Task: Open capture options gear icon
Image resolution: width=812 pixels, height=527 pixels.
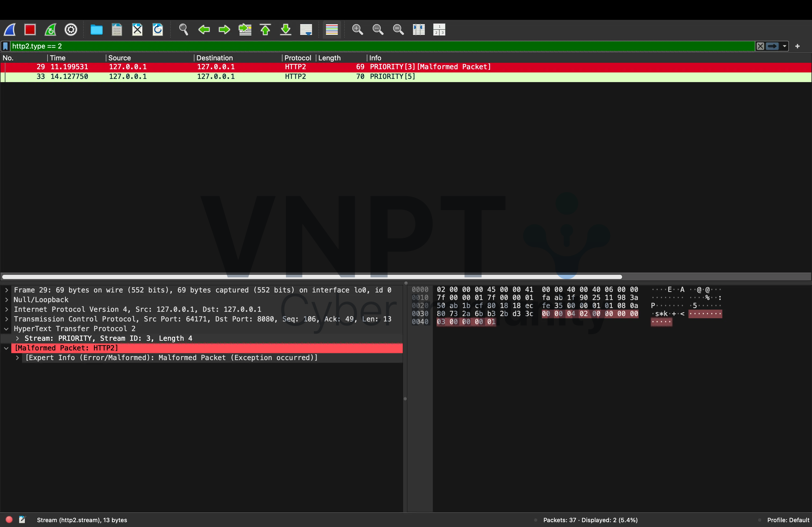Action: (x=71, y=30)
